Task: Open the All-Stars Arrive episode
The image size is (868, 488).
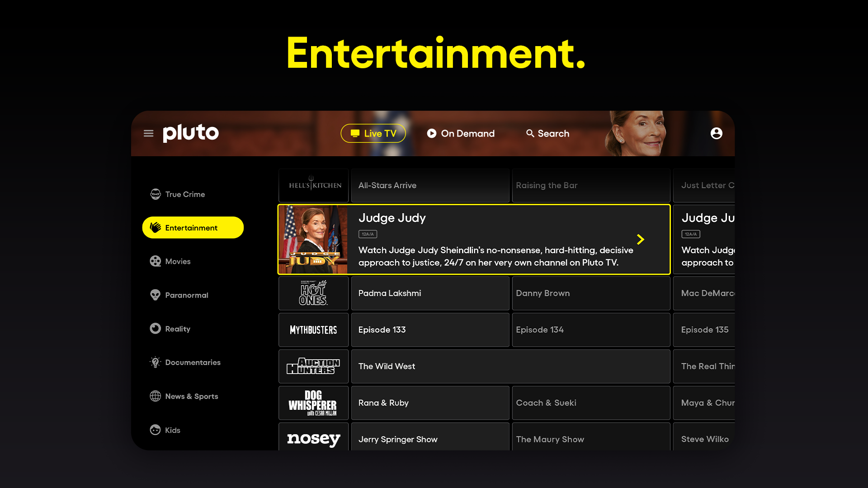Action: click(x=430, y=185)
